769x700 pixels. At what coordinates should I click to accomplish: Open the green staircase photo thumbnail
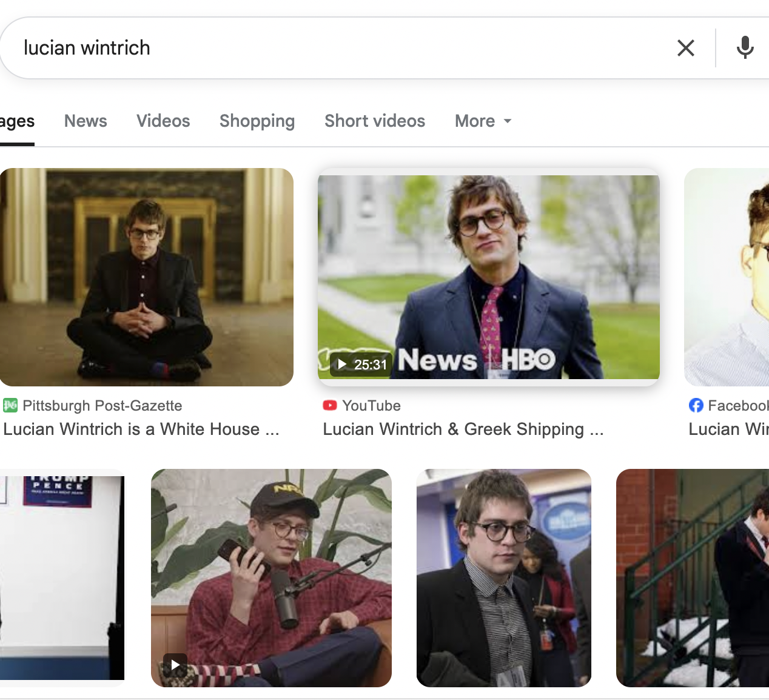point(693,578)
